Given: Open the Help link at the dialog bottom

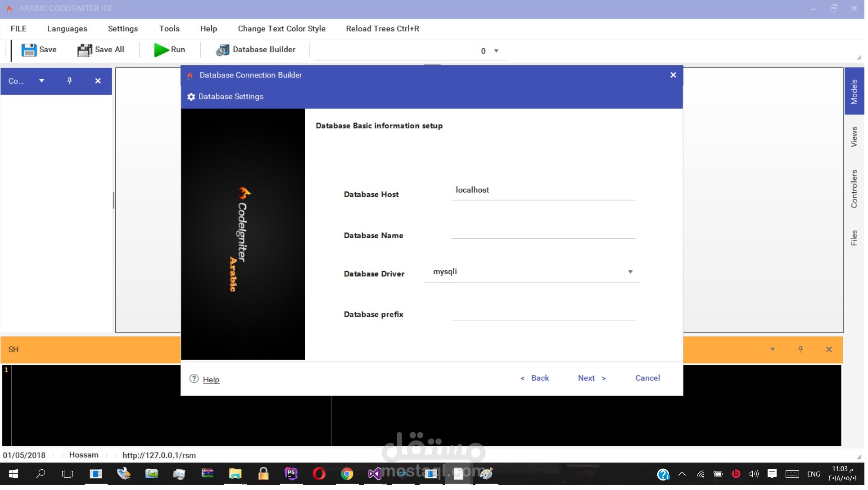Looking at the screenshot, I should (212, 379).
